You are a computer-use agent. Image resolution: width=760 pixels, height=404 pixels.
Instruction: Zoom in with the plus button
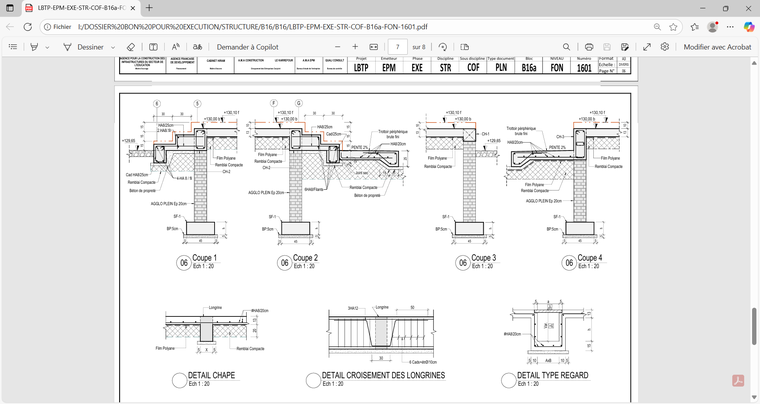355,47
